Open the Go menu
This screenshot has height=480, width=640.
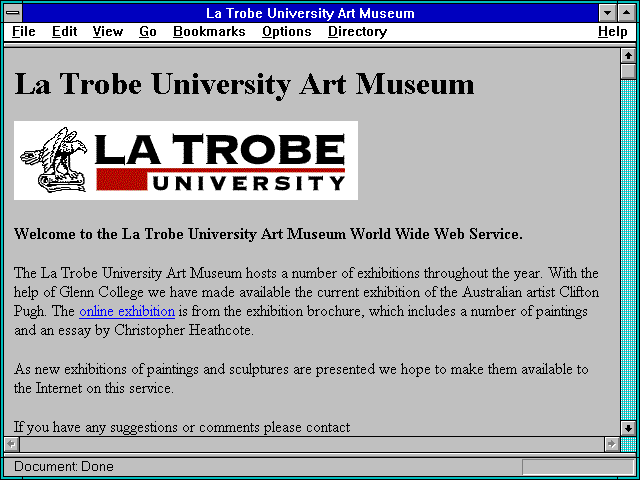click(148, 32)
